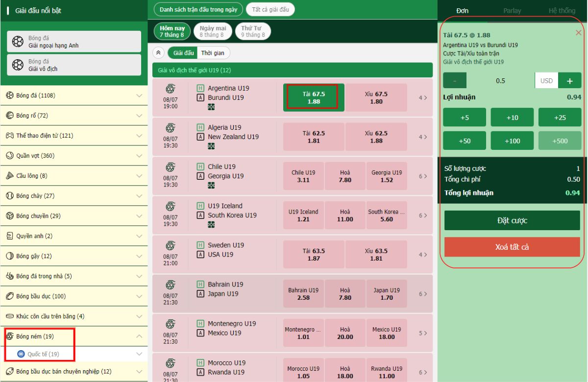Viewport: 588px width, 382px height.
Task: Click the shuttlecock icon beside Cầu lông (8)
Action: [x=10, y=176]
